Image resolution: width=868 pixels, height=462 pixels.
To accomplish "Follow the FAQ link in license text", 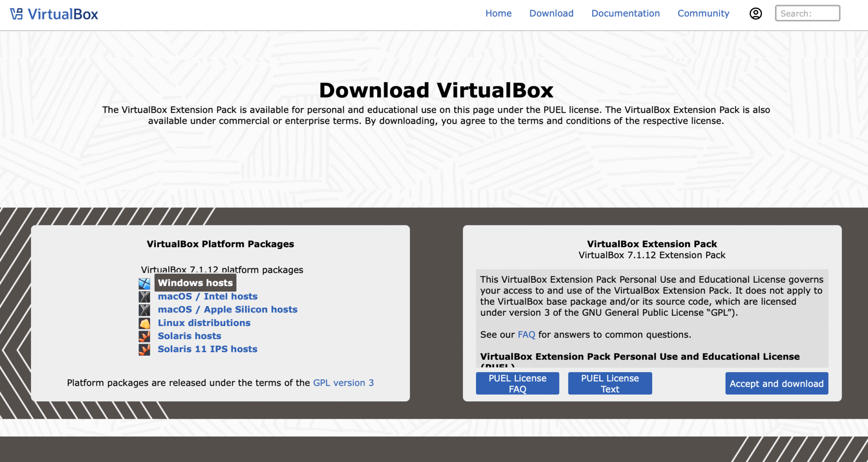I will pyautogui.click(x=526, y=335).
